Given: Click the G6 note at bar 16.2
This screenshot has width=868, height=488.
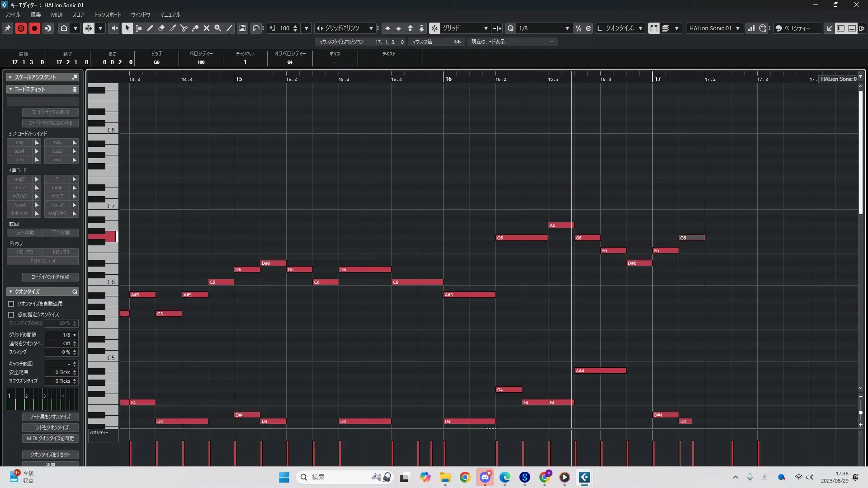Looking at the screenshot, I should 521,238.
